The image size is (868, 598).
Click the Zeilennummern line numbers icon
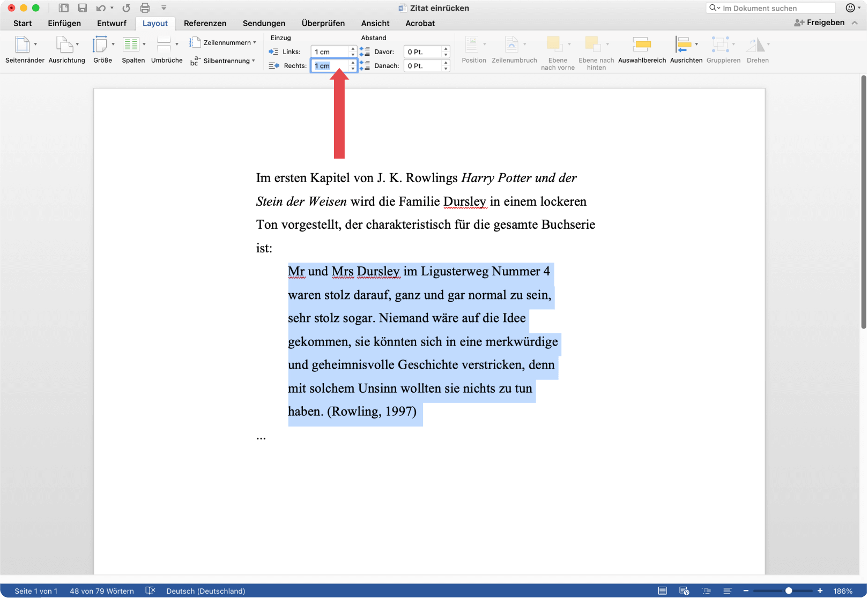(x=195, y=42)
